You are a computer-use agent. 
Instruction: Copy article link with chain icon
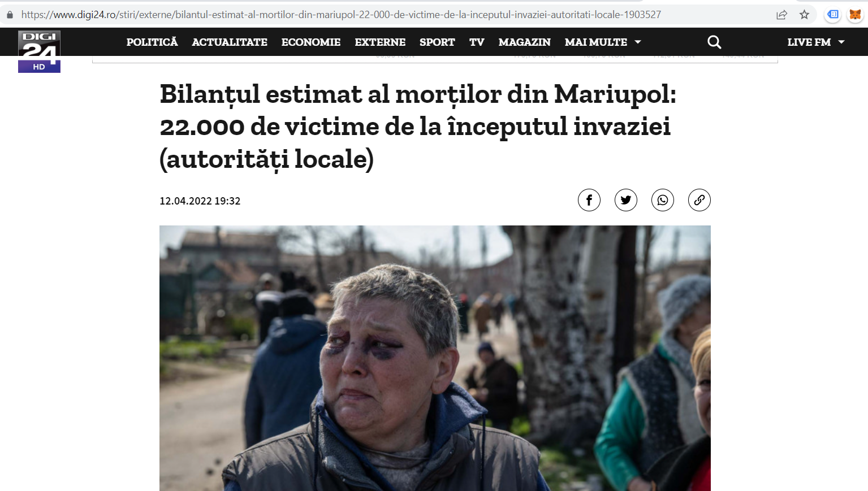699,200
